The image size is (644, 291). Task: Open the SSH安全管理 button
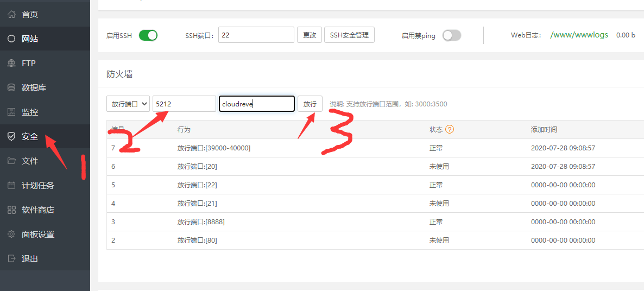(x=349, y=35)
